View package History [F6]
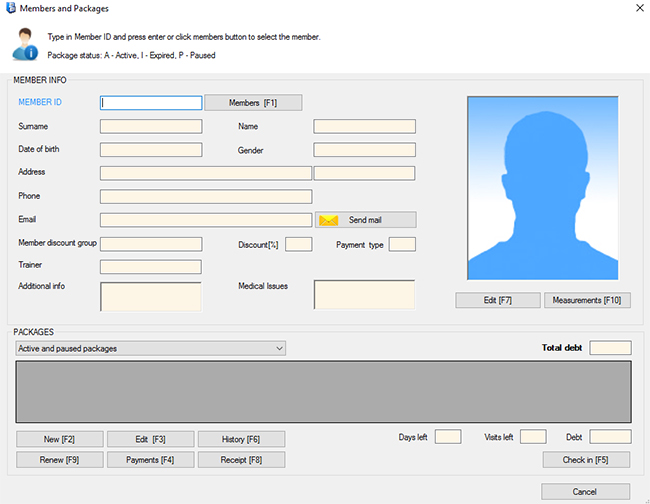Viewport: 650px width, 504px height. tap(240, 439)
